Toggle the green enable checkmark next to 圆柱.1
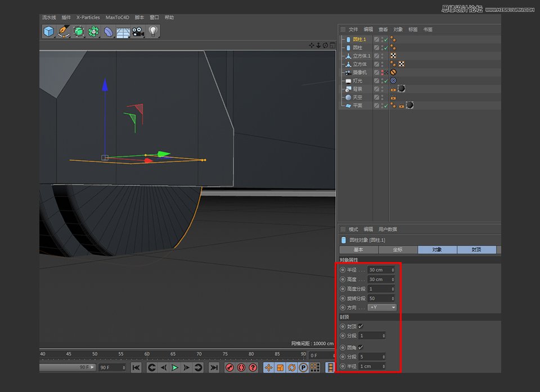 pos(386,39)
